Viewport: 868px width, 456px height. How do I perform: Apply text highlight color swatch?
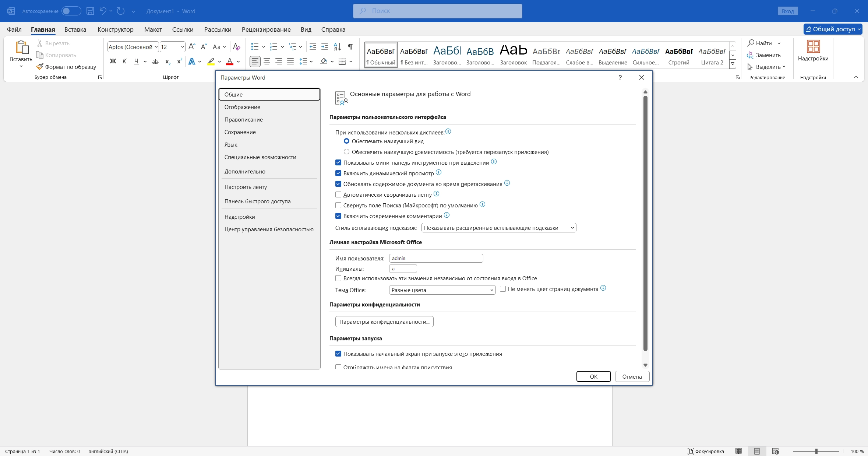[x=211, y=62]
